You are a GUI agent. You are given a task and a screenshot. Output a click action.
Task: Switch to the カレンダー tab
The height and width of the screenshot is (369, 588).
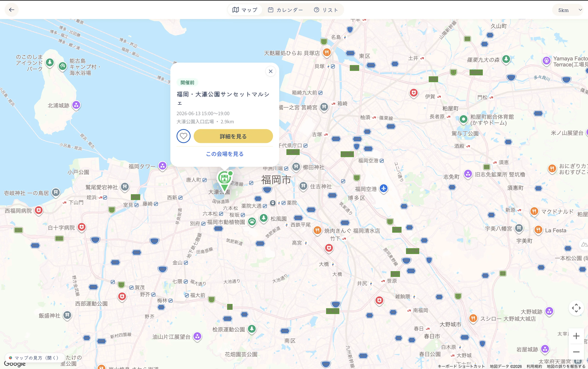click(x=285, y=10)
